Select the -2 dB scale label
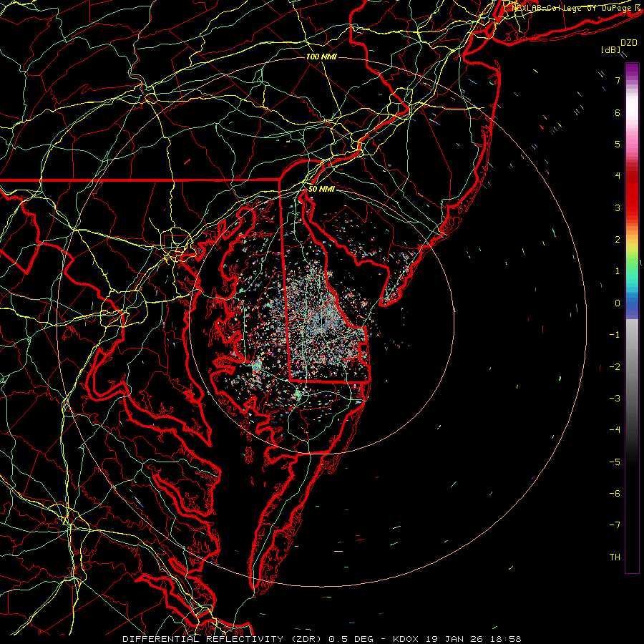644x644 pixels. pos(615,367)
